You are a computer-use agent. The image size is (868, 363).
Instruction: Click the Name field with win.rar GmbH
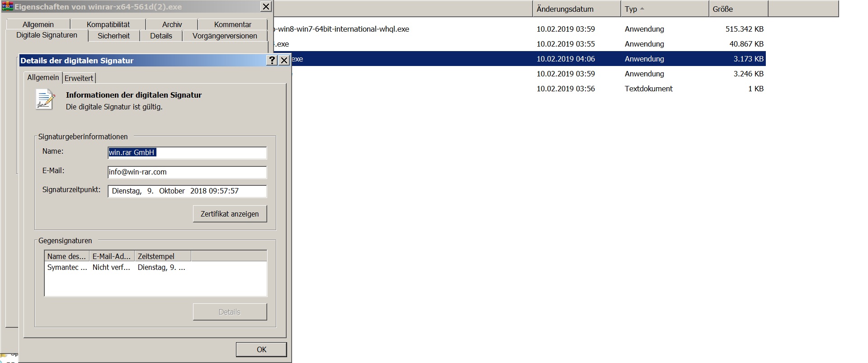tap(187, 153)
